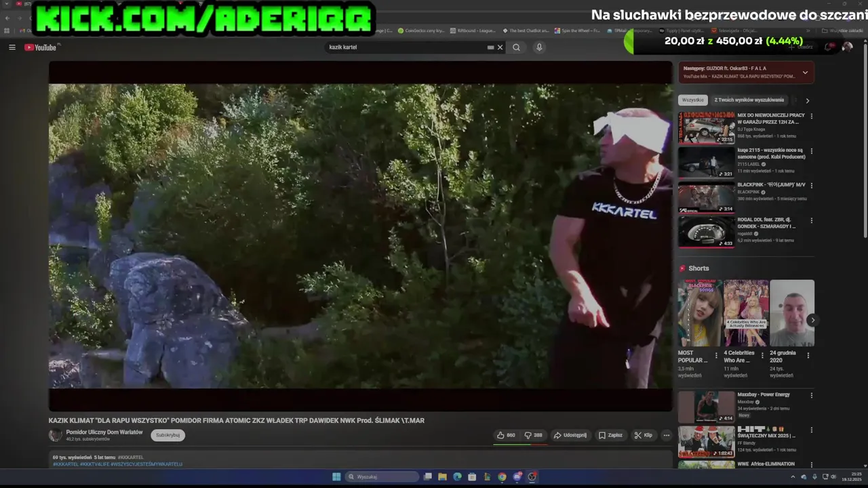
Task: Click the 'Udostępnij' share button
Action: (570, 435)
